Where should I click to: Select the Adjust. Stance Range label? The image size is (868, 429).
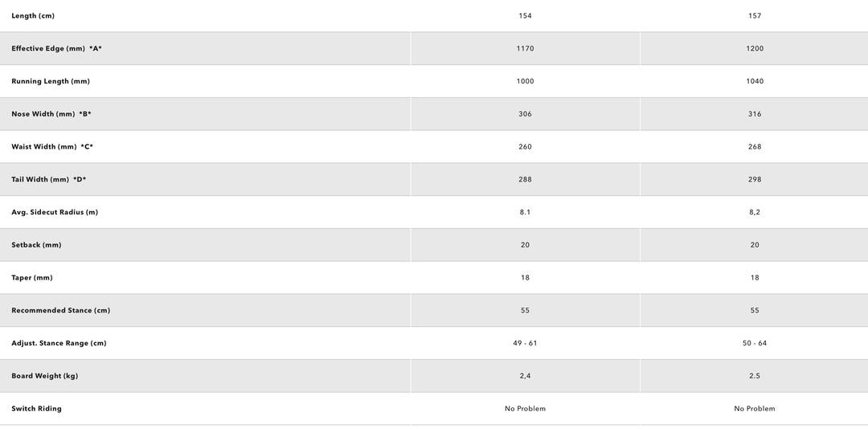(59, 343)
